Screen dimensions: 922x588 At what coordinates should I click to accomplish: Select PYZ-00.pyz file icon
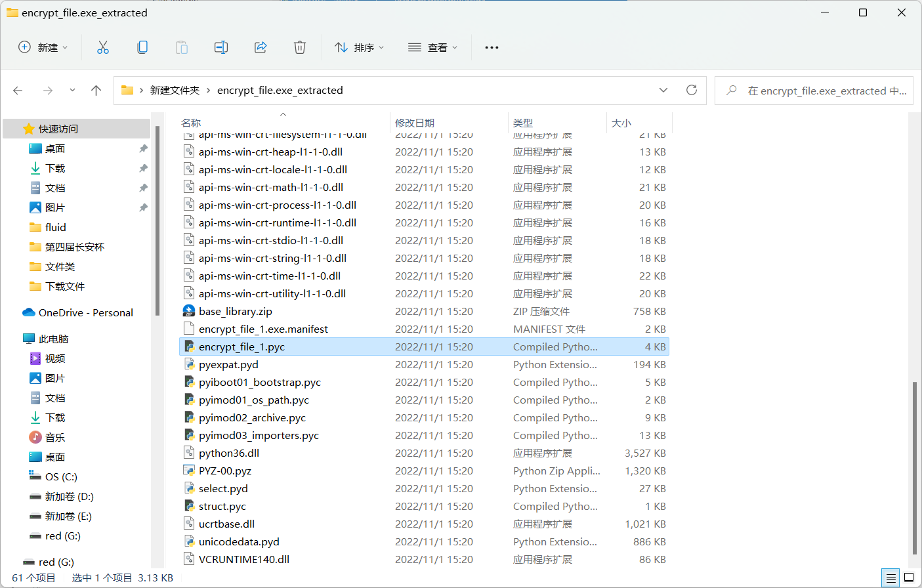(189, 471)
